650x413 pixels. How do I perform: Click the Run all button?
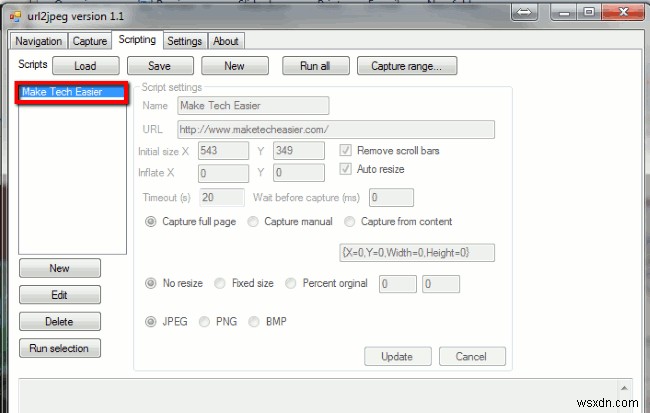315,66
